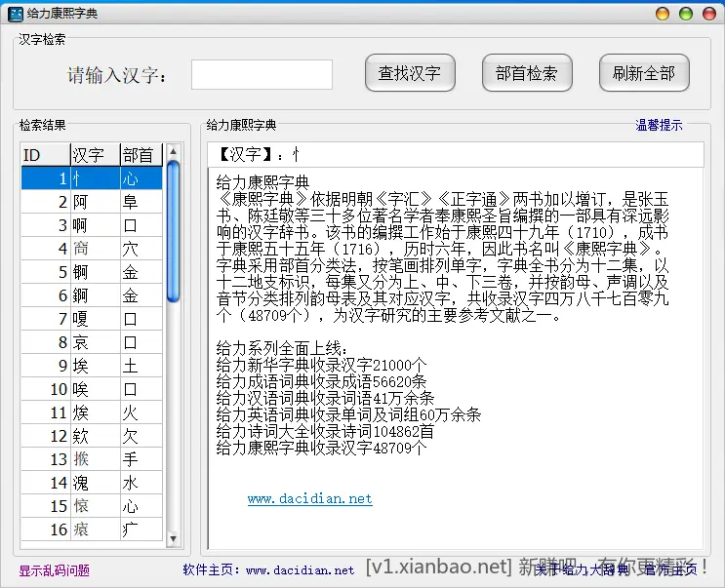The height and width of the screenshot is (588, 725).
Task: Click the line 给力系列全面上线
Action: pos(282,349)
